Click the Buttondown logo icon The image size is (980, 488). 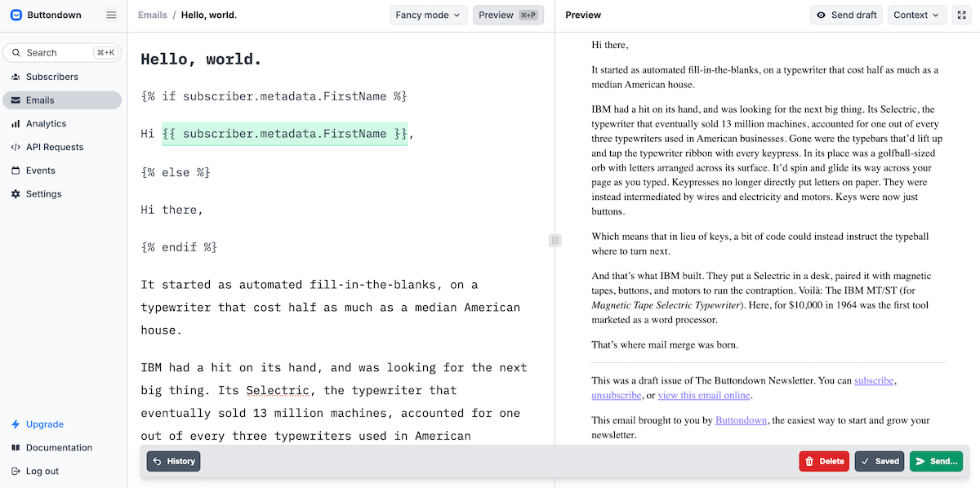[x=16, y=15]
